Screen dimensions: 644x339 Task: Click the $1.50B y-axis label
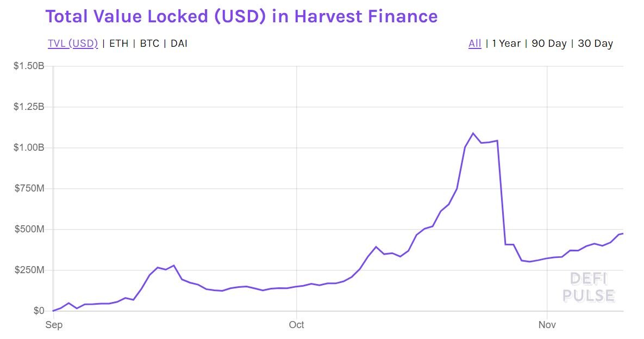coord(29,66)
